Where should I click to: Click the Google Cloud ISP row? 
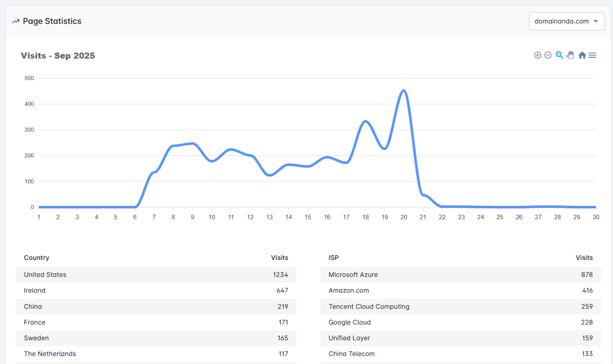tap(460, 322)
